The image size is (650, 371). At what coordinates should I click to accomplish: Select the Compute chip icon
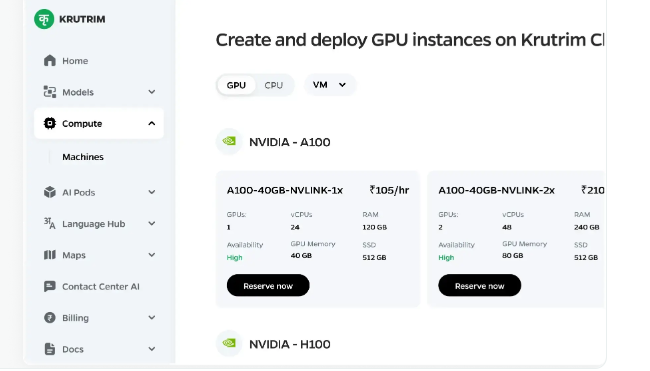(50, 124)
